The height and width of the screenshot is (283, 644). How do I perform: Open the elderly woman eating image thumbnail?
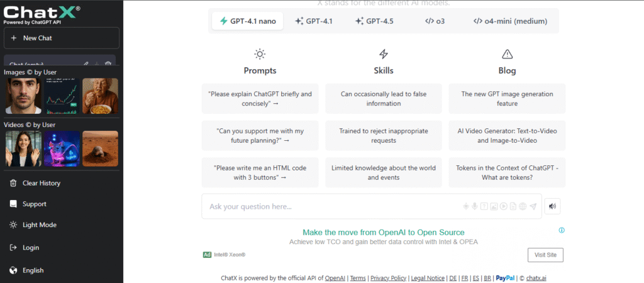click(100, 96)
